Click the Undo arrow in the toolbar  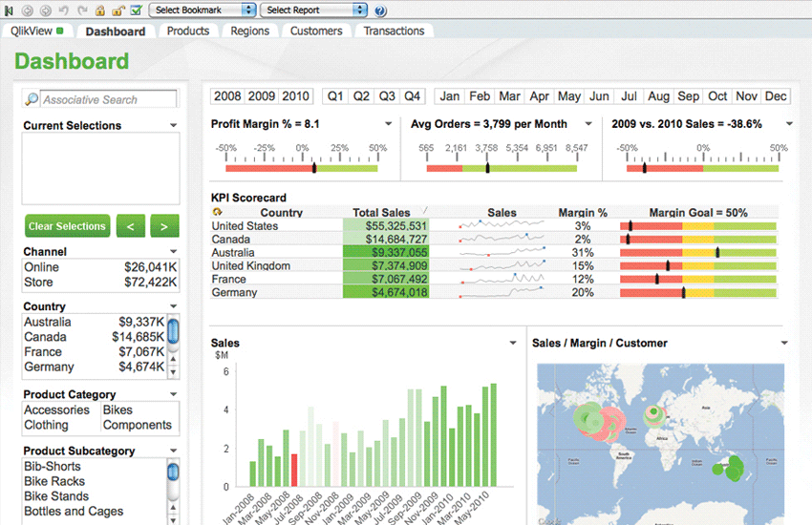pyautogui.click(x=64, y=10)
